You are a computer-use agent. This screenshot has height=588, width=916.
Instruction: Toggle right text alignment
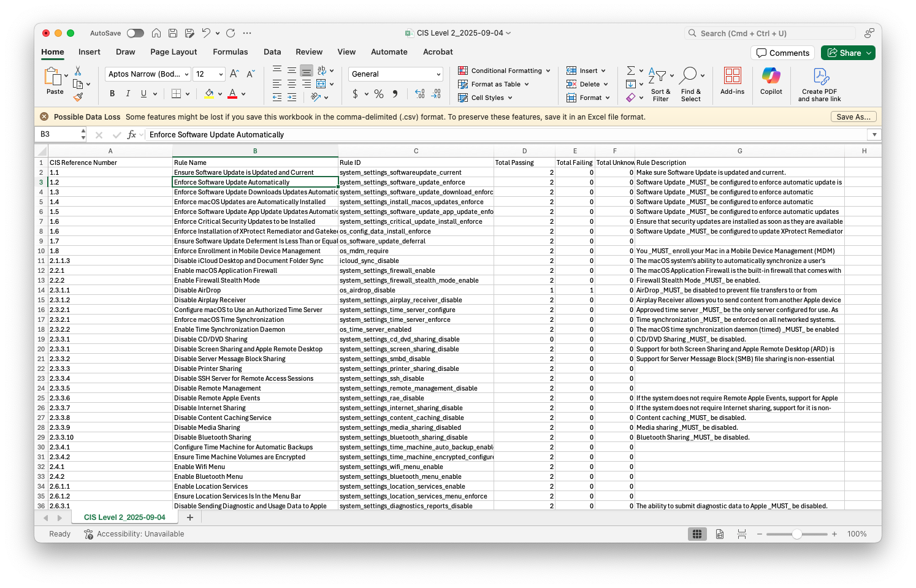[307, 84]
